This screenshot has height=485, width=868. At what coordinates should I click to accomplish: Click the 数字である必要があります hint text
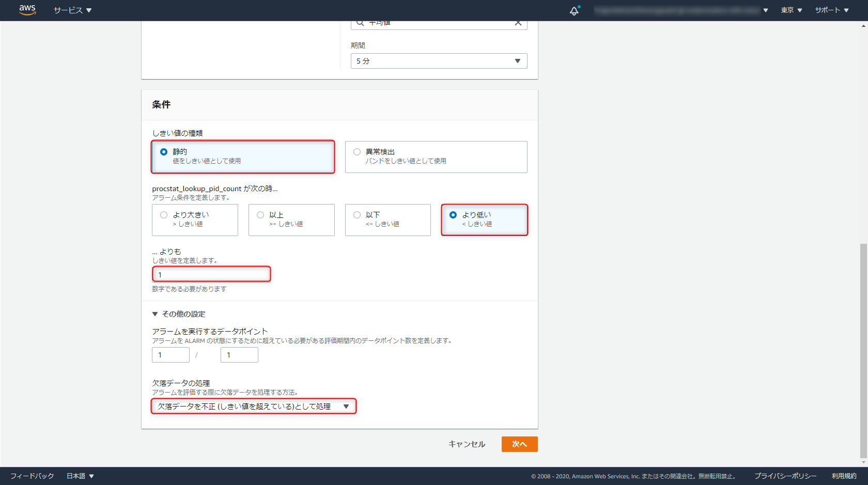coord(189,289)
